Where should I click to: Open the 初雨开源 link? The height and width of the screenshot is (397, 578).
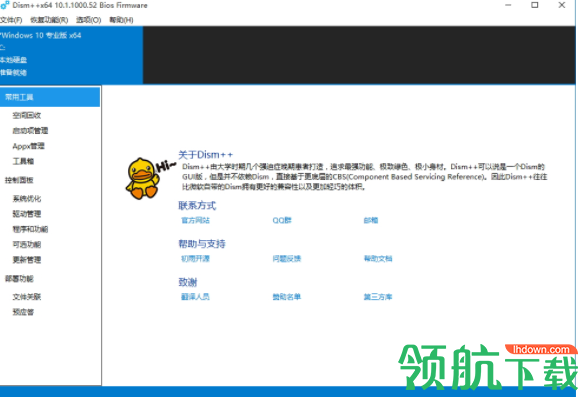click(x=195, y=259)
